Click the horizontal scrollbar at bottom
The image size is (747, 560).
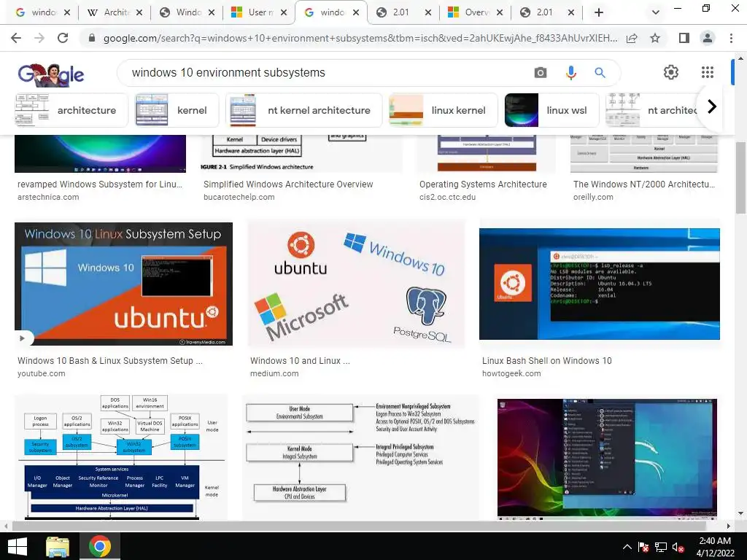pos(360,526)
